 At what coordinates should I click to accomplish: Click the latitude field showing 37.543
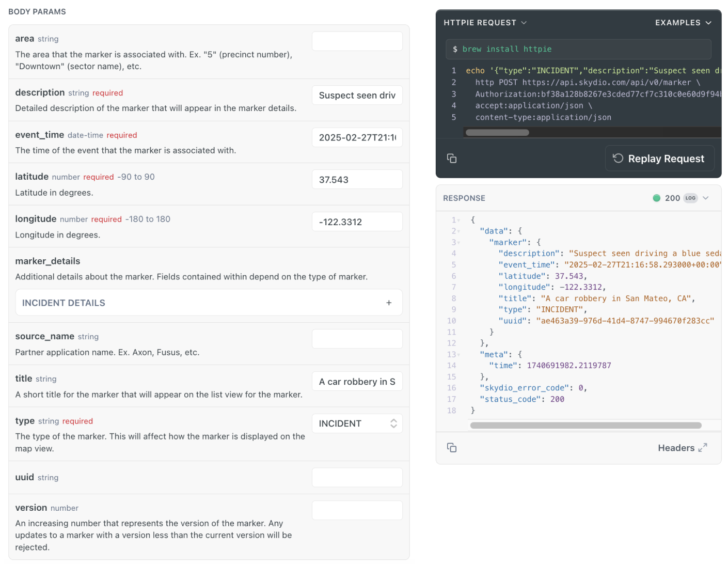(357, 180)
